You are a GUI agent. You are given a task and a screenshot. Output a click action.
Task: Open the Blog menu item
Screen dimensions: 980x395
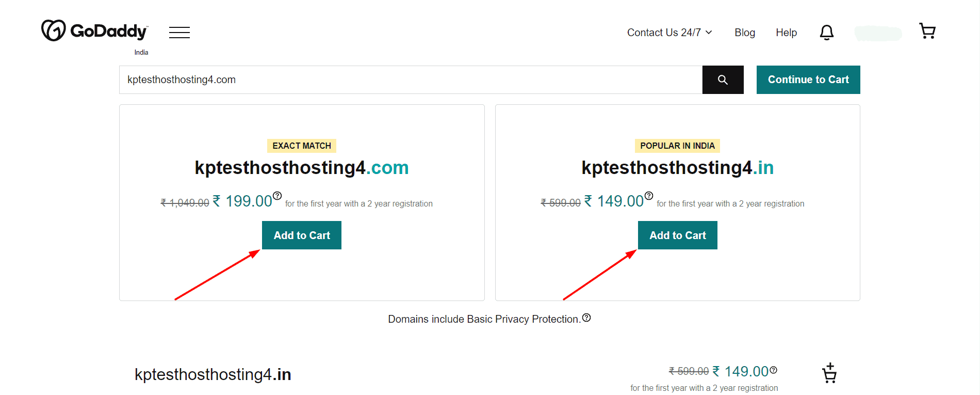744,33
